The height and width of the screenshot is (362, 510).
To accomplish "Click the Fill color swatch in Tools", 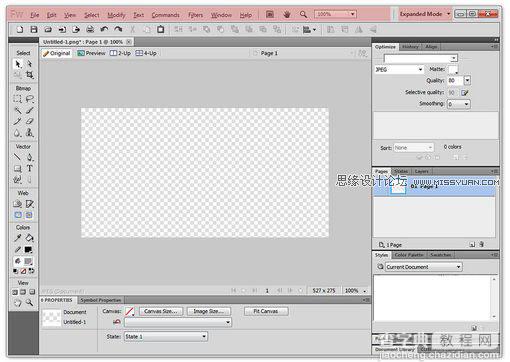I will (29, 261).
